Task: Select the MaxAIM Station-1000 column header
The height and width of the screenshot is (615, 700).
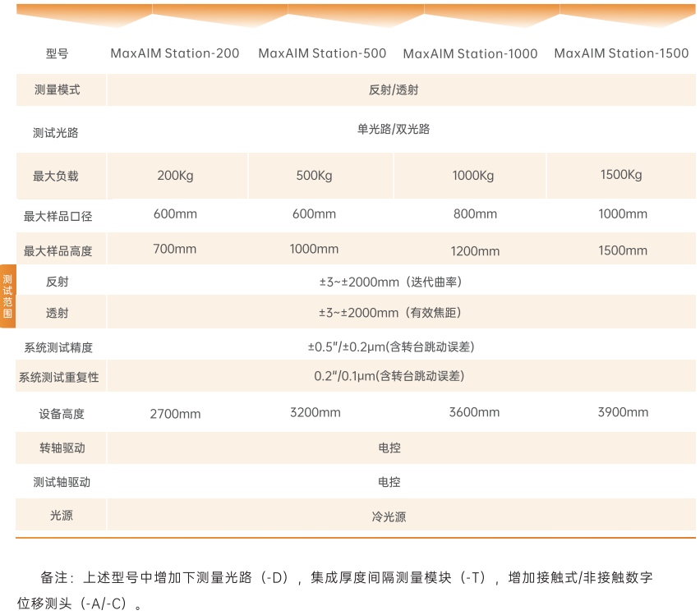Action: [470, 54]
